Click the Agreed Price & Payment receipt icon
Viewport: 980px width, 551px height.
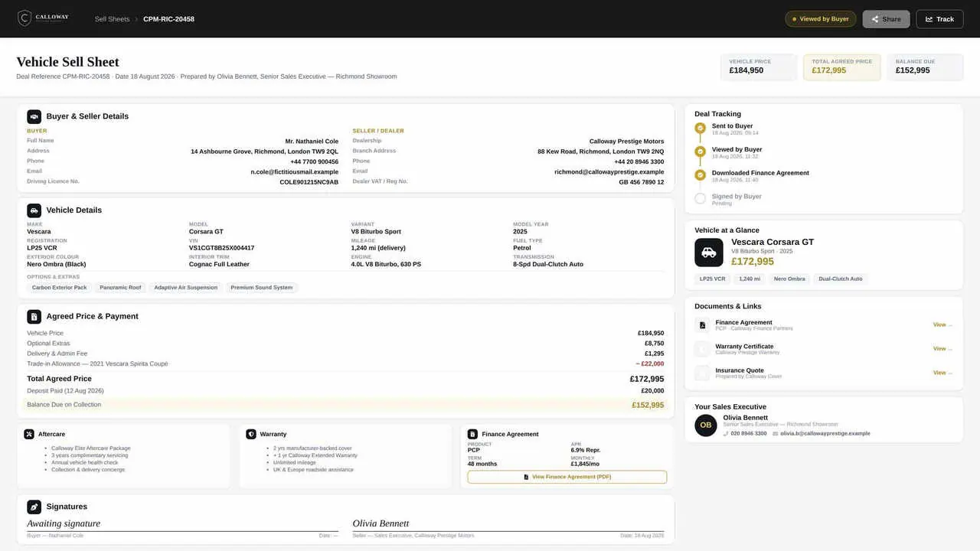34,316
